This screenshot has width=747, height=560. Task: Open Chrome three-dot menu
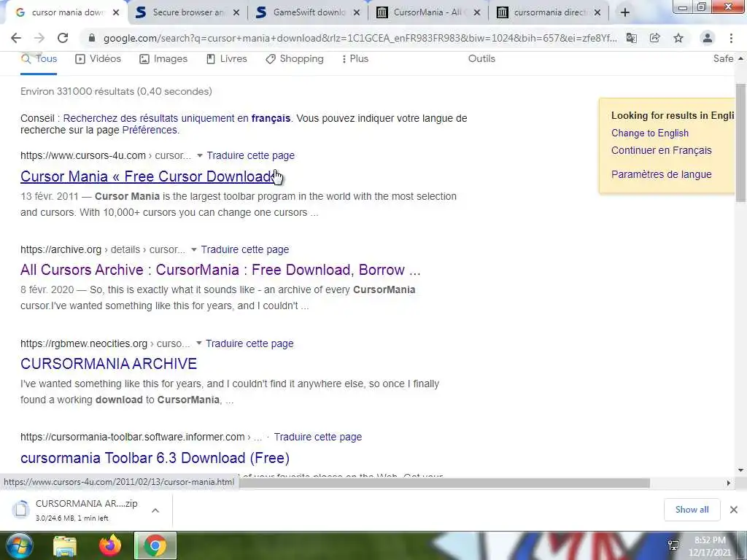tap(731, 38)
